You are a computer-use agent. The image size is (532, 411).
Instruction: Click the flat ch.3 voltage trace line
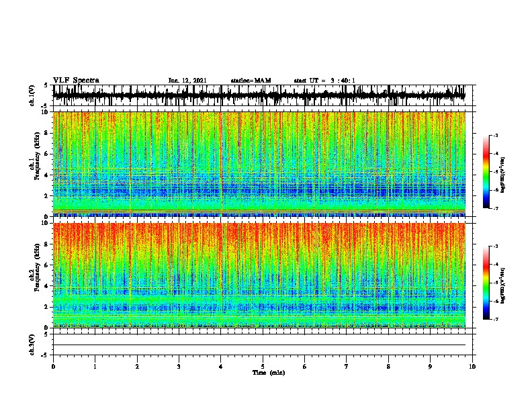259,345
